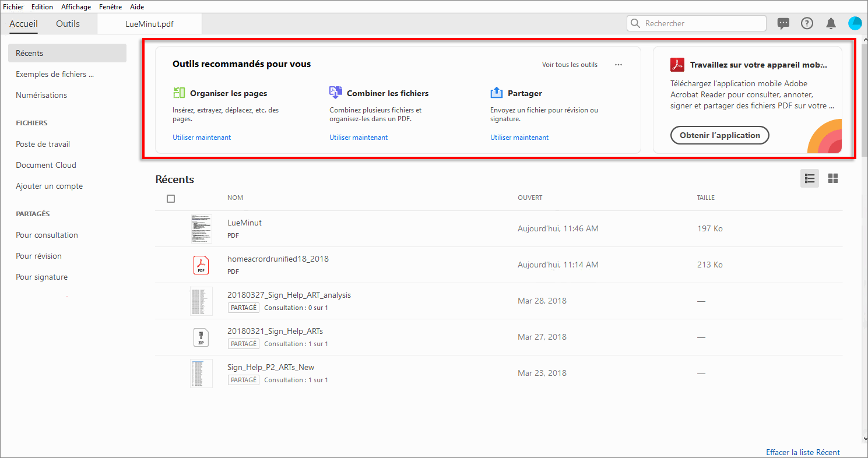
Task: Click the Partager tool icon
Action: (x=497, y=93)
